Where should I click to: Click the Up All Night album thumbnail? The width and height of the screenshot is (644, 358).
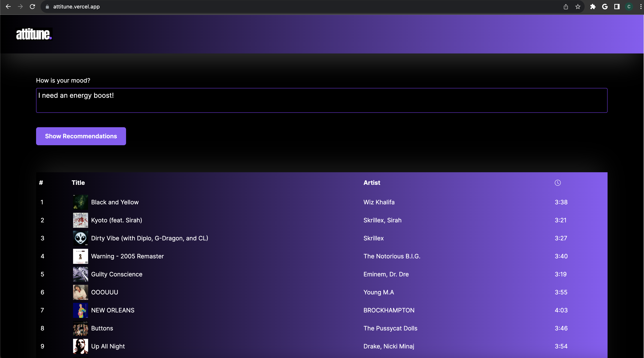pyautogui.click(x=80, y=346)
